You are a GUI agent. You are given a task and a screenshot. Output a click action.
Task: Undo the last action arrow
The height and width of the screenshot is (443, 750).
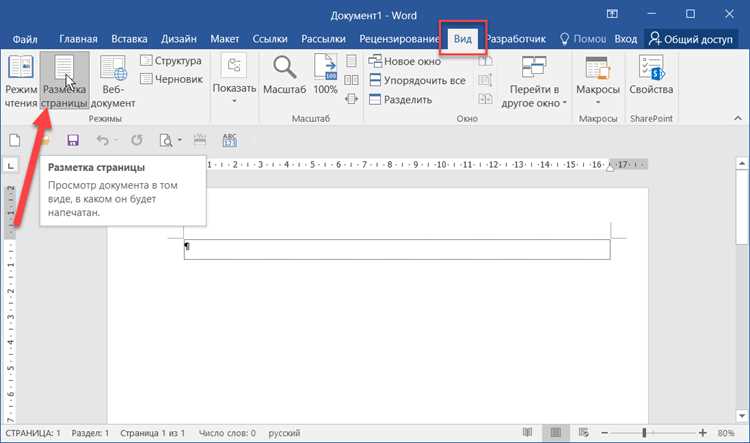(102, 140)
